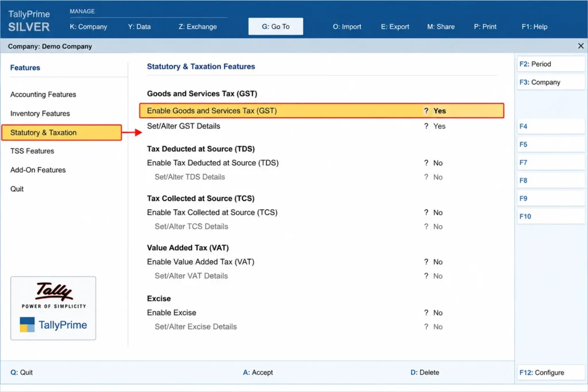This screenshot has width=588, height=392.
Task: Click the TallyPrime square logo icon
Action: click(x=27, y=324)
